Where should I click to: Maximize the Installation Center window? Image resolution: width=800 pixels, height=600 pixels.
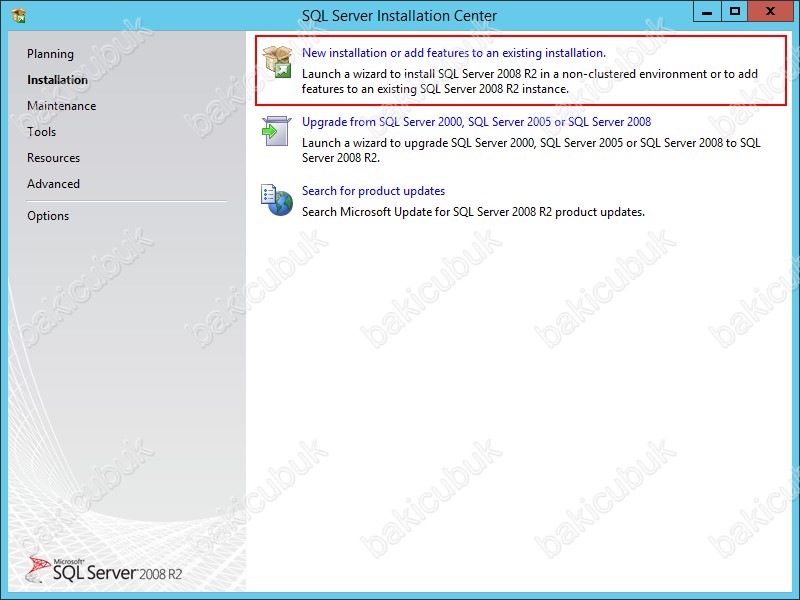[735, 12]
